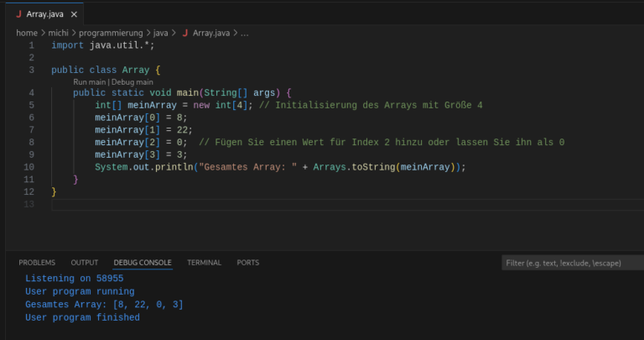The image size is (644, 340).
Task: Open the TERMINAL panel tab
Action: click(204, 263)
